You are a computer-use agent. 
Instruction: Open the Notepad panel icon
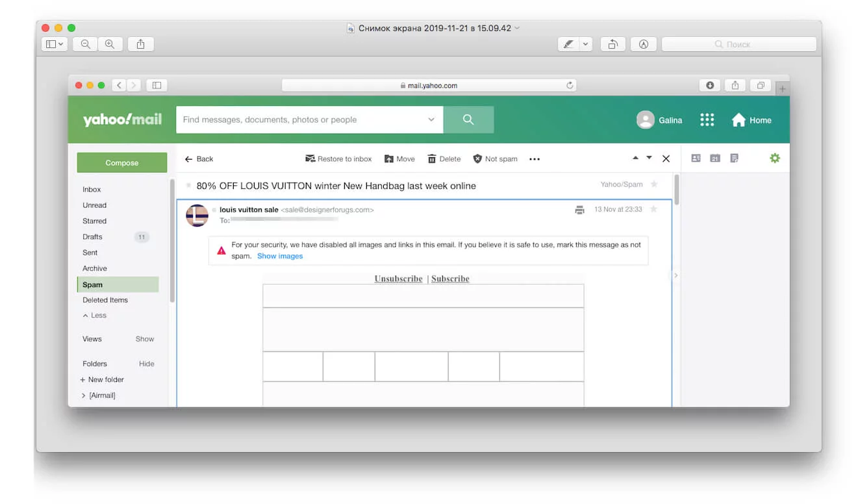coord(734,158)
